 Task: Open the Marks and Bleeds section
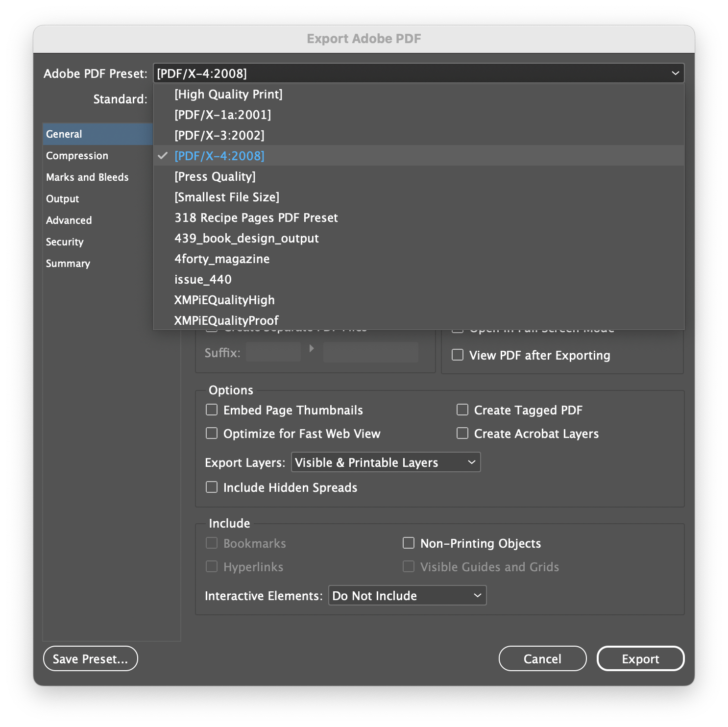coord(87,177)
